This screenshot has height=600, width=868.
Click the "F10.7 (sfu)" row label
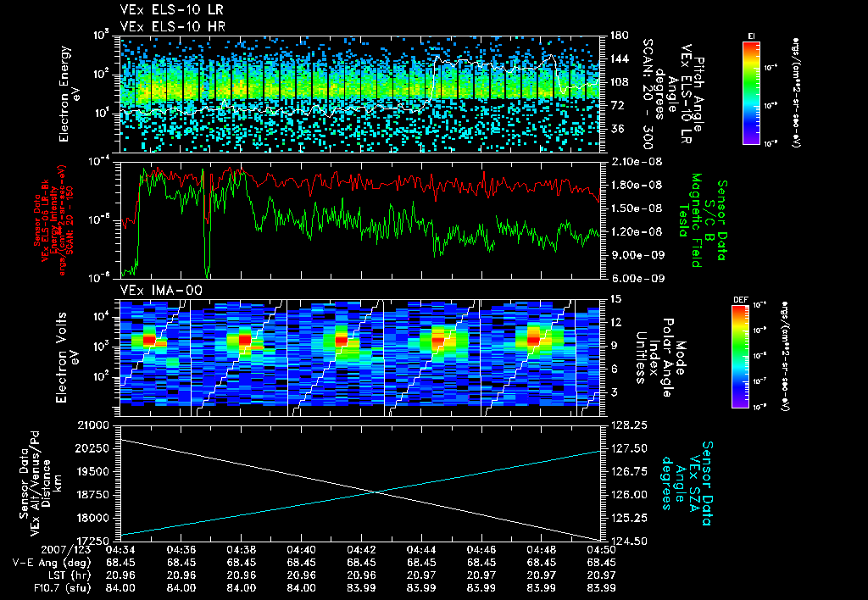pos(60,588)
